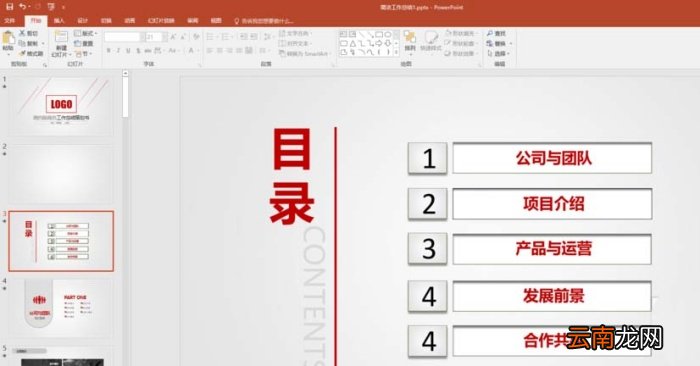This screenshot has height=366, width=700.
Task: Open the Copy dropdown arrow
Action: [43, 44]
